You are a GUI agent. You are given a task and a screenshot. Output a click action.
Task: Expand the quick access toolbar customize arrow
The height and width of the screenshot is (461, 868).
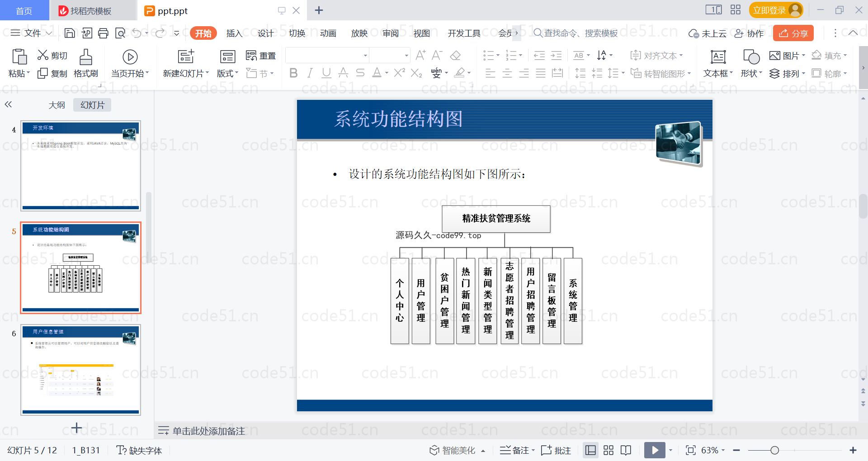click(177, 33)
